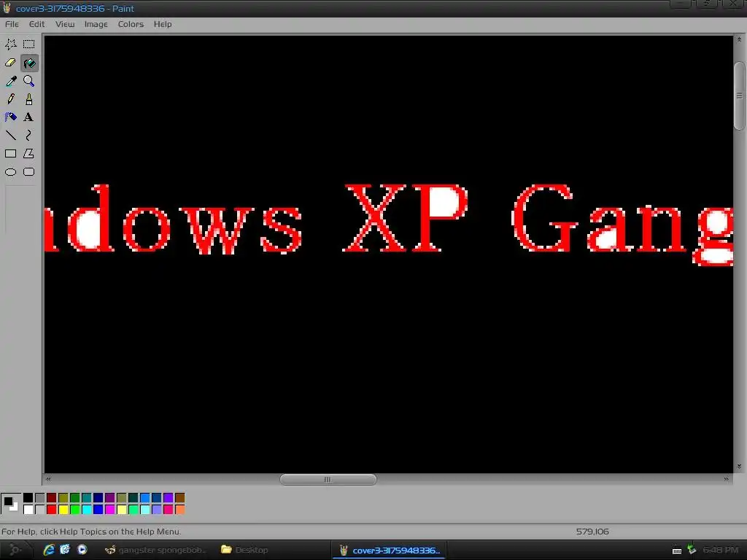Viewport: 747px width, 560px height.
Task: Click the vertical scrollbar up arrow
Action: tap(740, 39)
